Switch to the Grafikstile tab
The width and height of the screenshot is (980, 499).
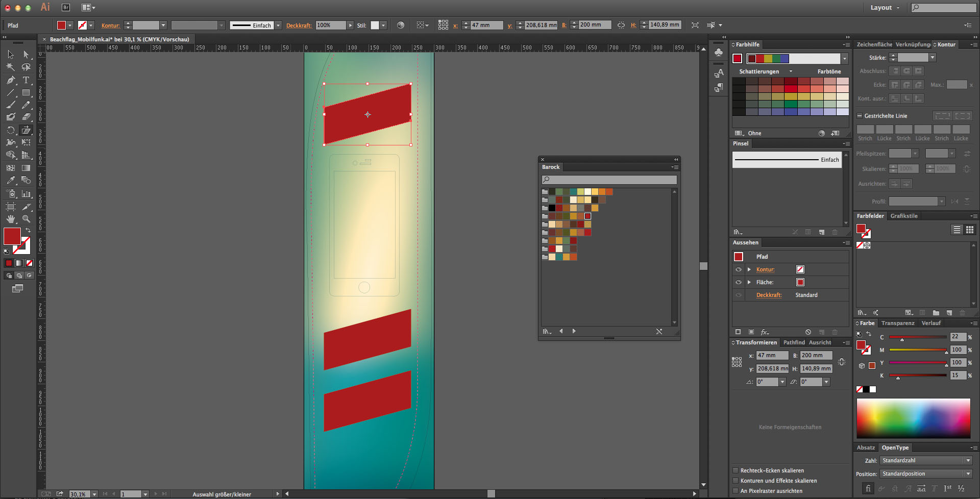click(904, 216)
